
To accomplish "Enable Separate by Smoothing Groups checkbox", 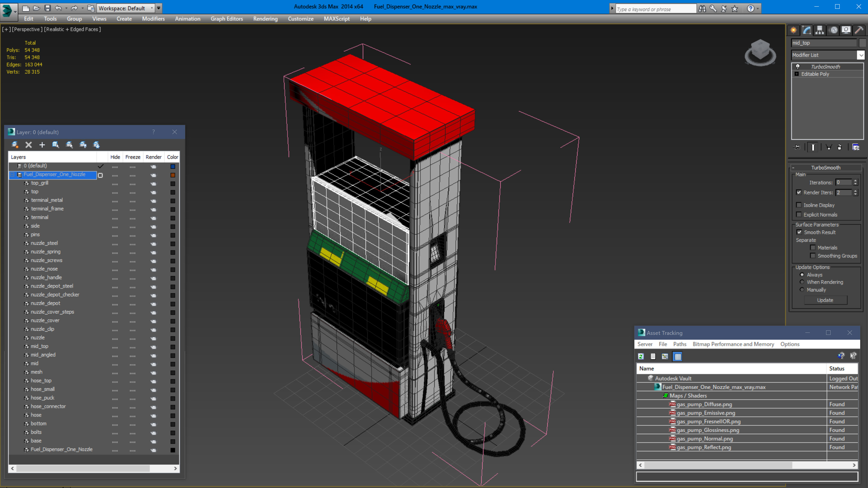I will coord(813,256).
